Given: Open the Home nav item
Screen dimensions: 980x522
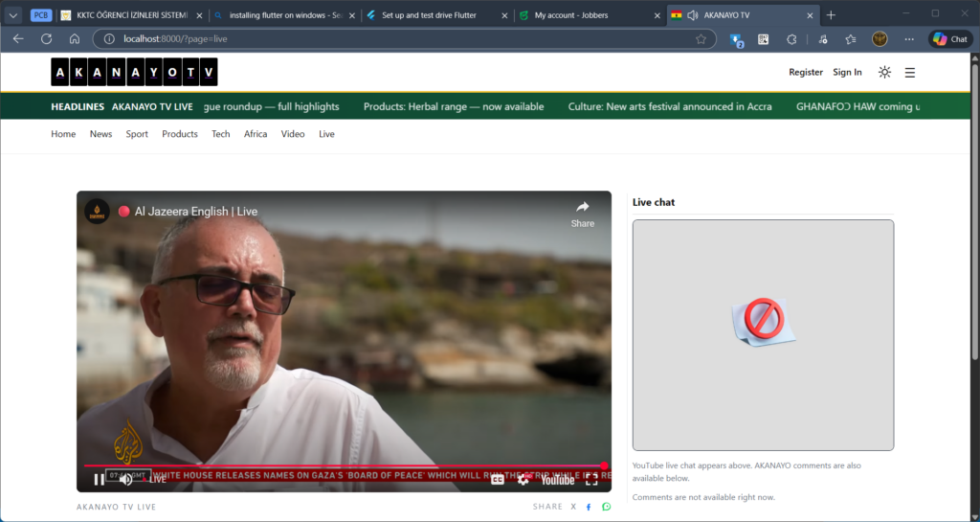Looking at the screenshot, I should 63,134.
